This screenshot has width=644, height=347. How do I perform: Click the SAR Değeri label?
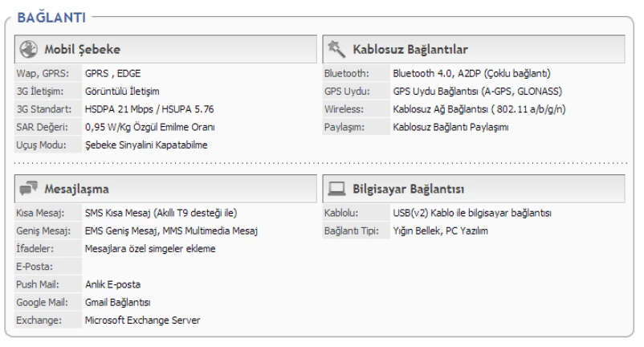[x=39, y=127]
